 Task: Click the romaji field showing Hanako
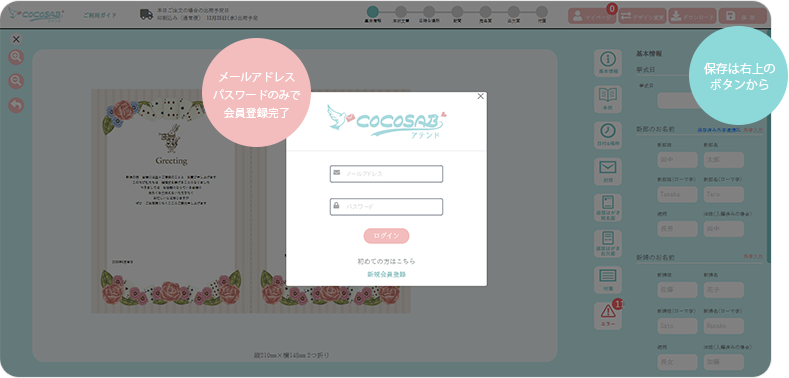(724, 326)
